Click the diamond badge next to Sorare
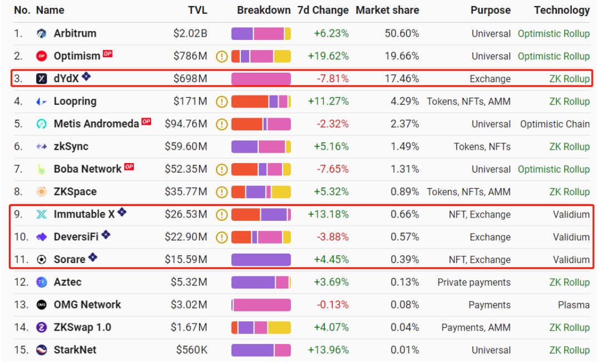 [93, 257]
